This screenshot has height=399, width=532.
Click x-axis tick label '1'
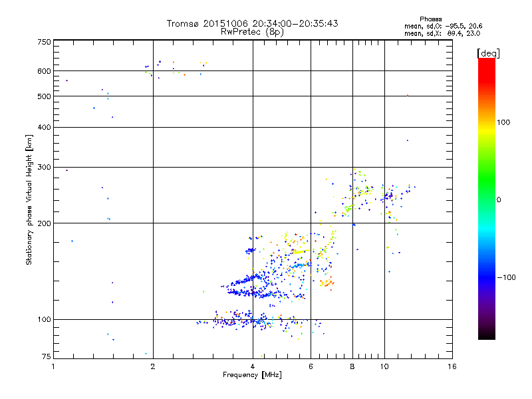(53, 366)
